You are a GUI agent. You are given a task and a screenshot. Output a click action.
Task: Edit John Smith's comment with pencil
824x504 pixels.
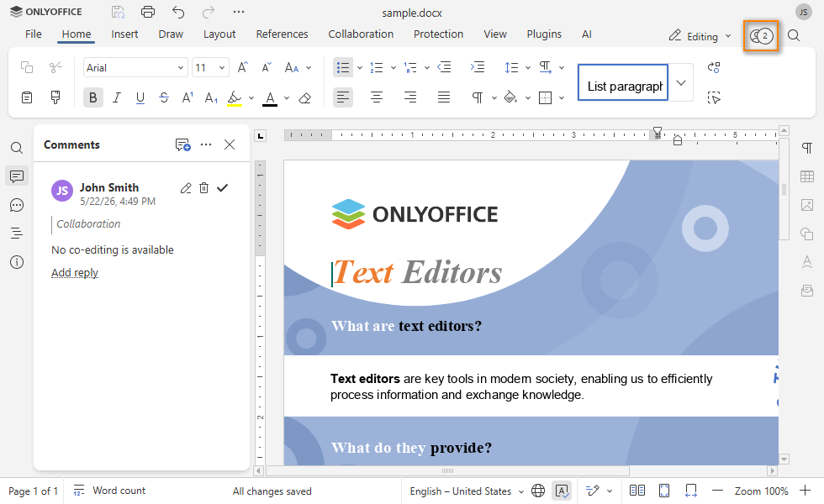coord(186,188)
